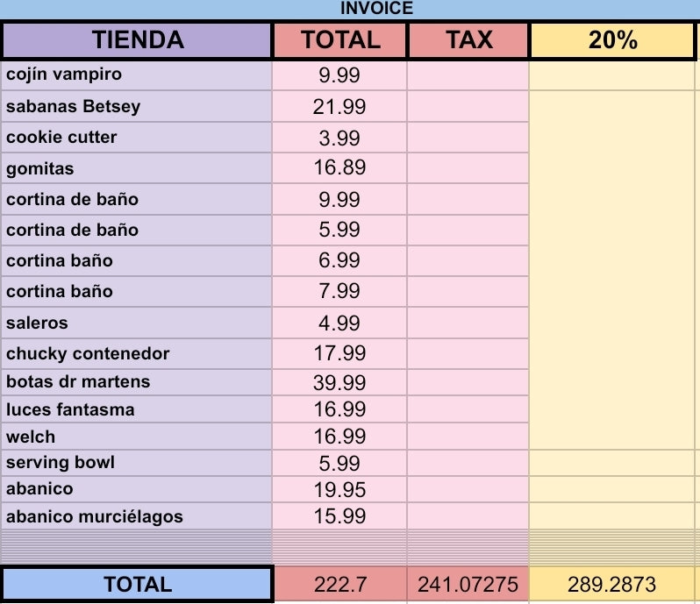Select the TOTAL header cell in the pink column
Image resolution: width=700 pixels, height=604 pixels.
340,40
